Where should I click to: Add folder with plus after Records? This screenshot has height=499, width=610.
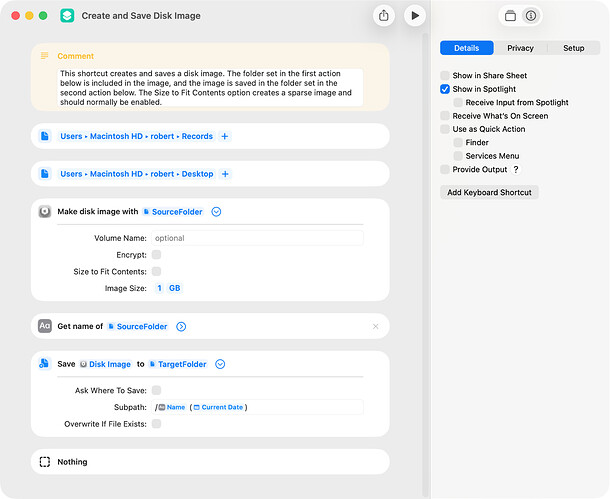pyautogui.click(x=225, y=136)
